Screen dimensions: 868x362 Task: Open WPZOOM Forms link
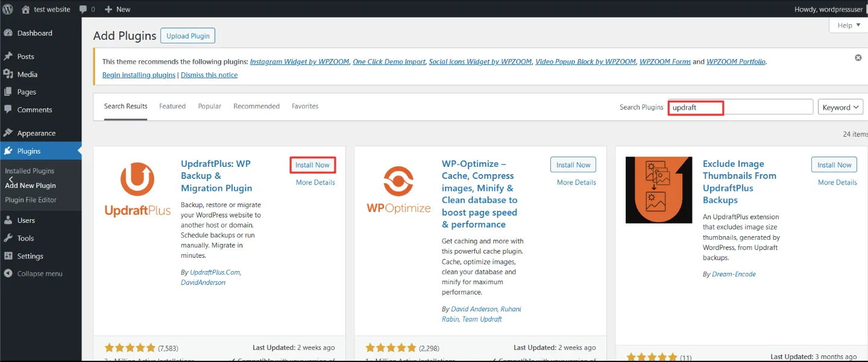tap(665, 61)
